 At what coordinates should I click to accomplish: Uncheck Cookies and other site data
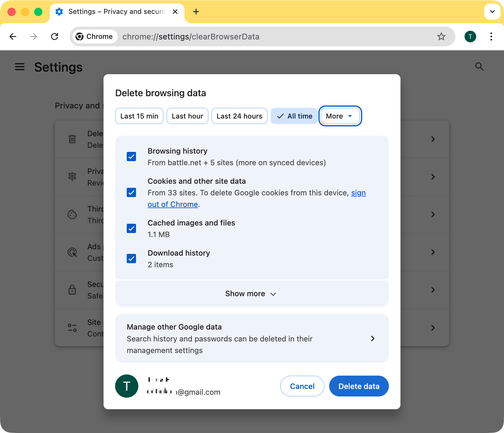point(131,192)
